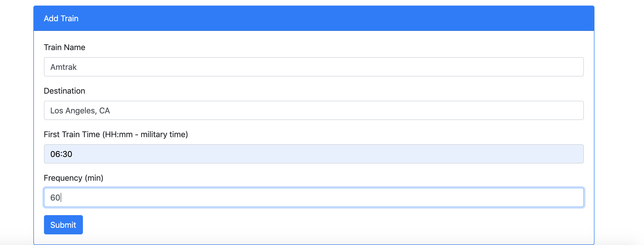Click the Submit button
Image resolution: width=644 pixels, height=245 pixels.
[x=63, y=224]
